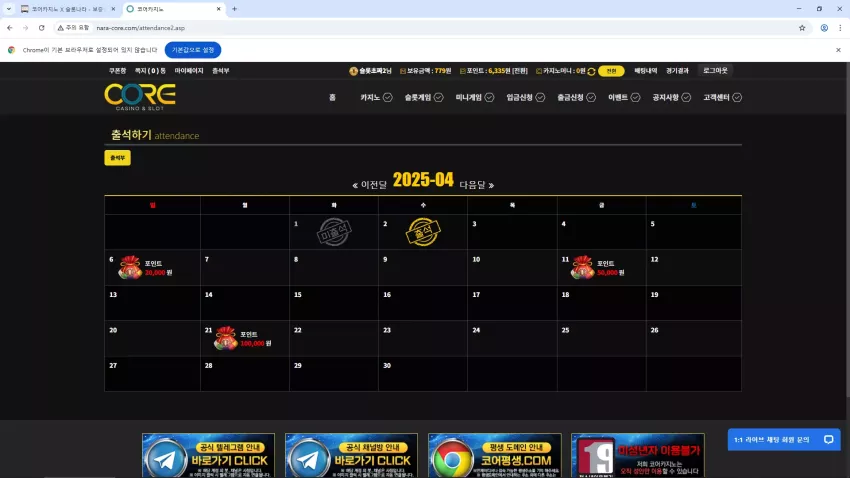This screenshot has height=478, width=850.
Task: Click the yellow 전환 button
Action: point(611,71)
